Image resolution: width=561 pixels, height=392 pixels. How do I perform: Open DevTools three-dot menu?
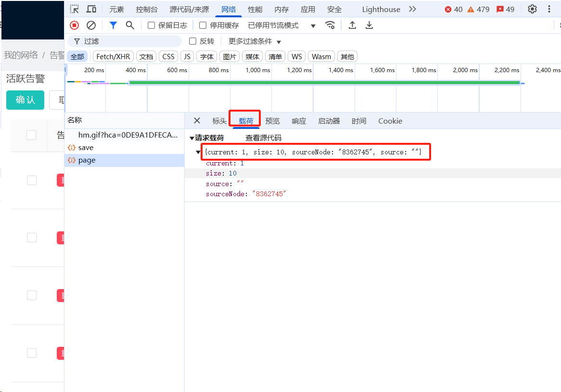coord(549,9)
